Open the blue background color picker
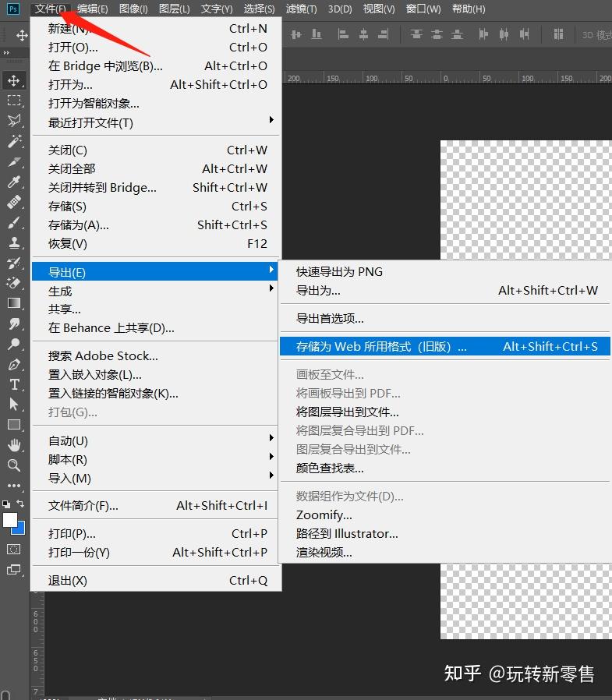Viewport: 612px width, 700px height. click(20, 530)
